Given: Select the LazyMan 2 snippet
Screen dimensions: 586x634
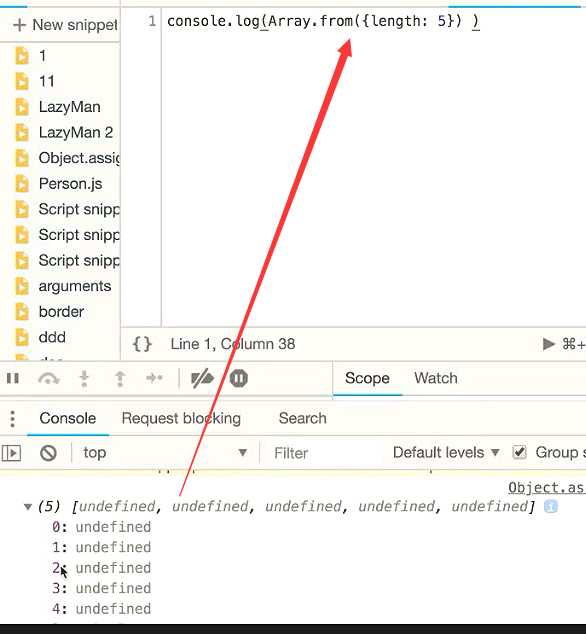Looking at the screenshot, I should tap(76, 133).
